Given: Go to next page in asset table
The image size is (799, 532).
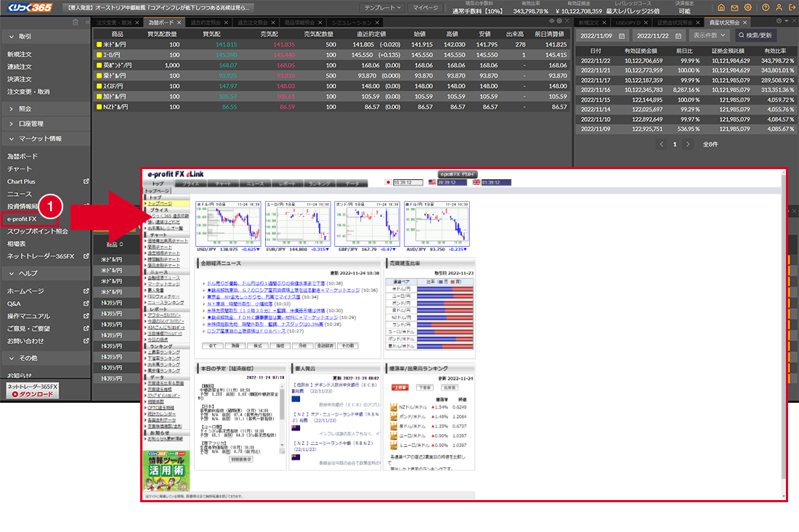Looking at the screenshot, I should tap(688, 144).
